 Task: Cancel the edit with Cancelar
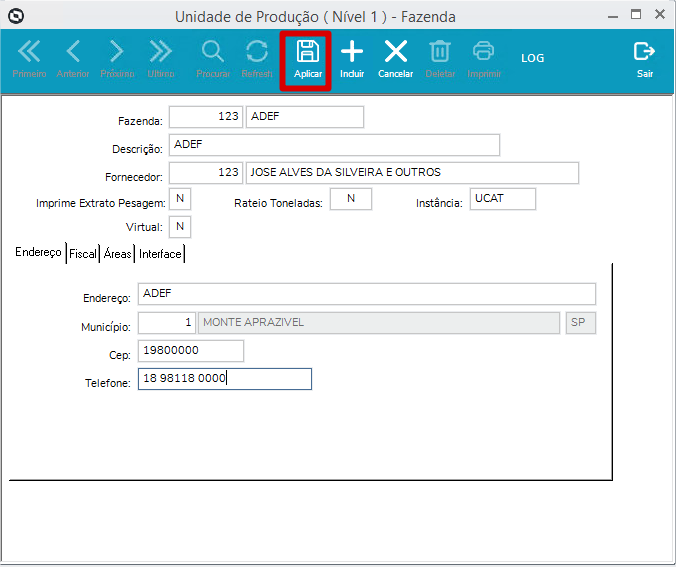pyautogui.click(x=395, y=59)
